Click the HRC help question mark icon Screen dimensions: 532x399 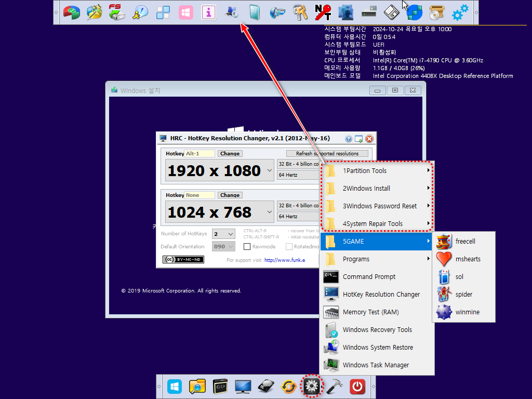coord(349,138)
